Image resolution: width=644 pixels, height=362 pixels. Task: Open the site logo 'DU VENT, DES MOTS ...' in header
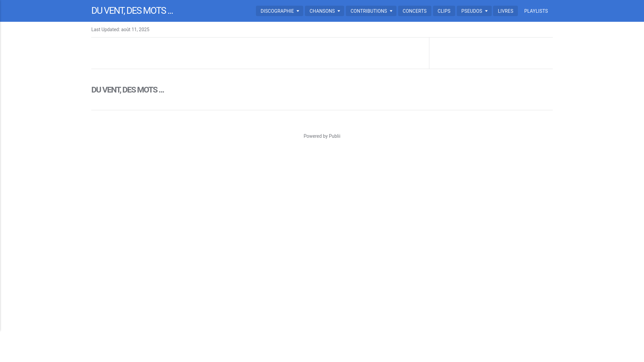tap(132, 11)
